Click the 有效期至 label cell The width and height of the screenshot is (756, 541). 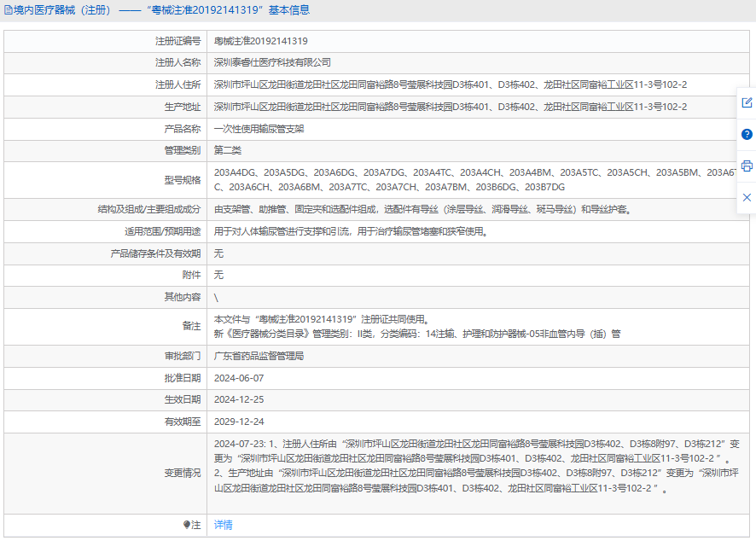(106, 422)
